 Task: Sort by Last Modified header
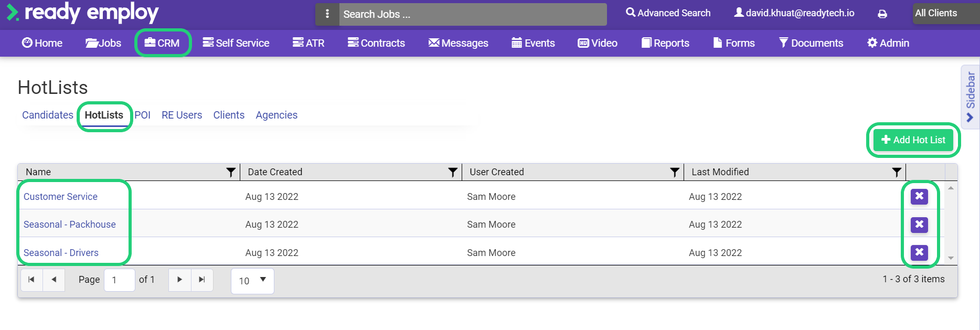720,172
